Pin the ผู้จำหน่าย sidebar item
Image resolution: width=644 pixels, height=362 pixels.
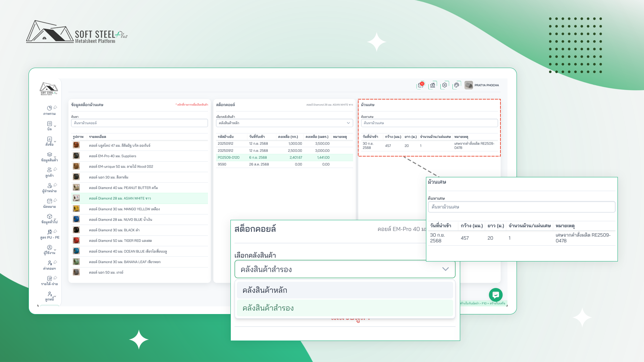click(56, 185)
